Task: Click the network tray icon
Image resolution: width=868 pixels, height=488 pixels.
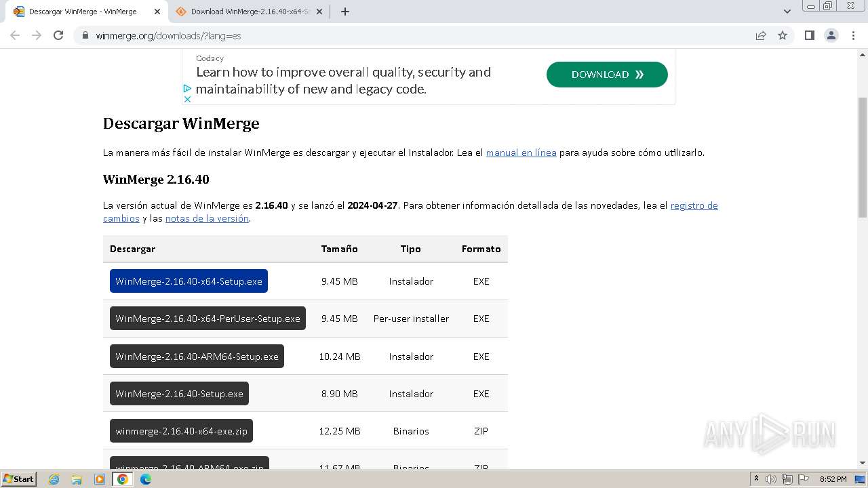Action: click(x=787, y=479)
